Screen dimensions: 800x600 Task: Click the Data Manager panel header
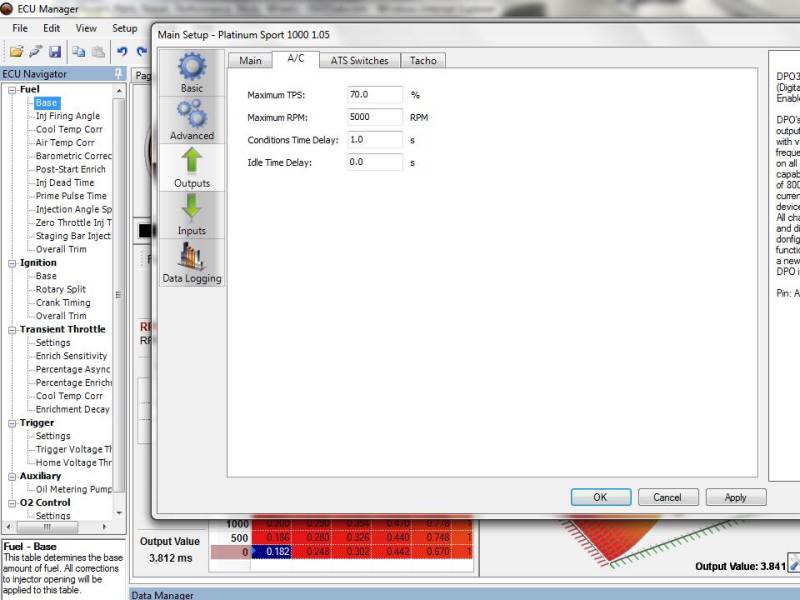coord(464,594)
